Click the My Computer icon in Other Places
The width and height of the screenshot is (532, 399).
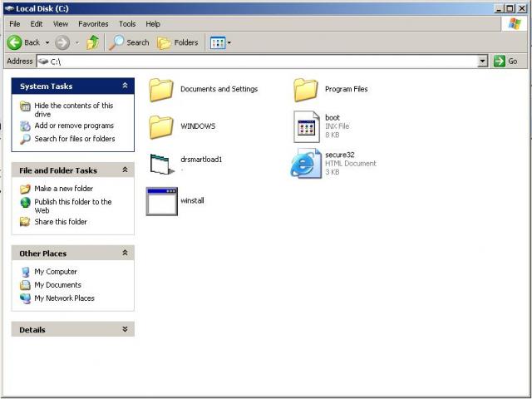coord(25,272)
